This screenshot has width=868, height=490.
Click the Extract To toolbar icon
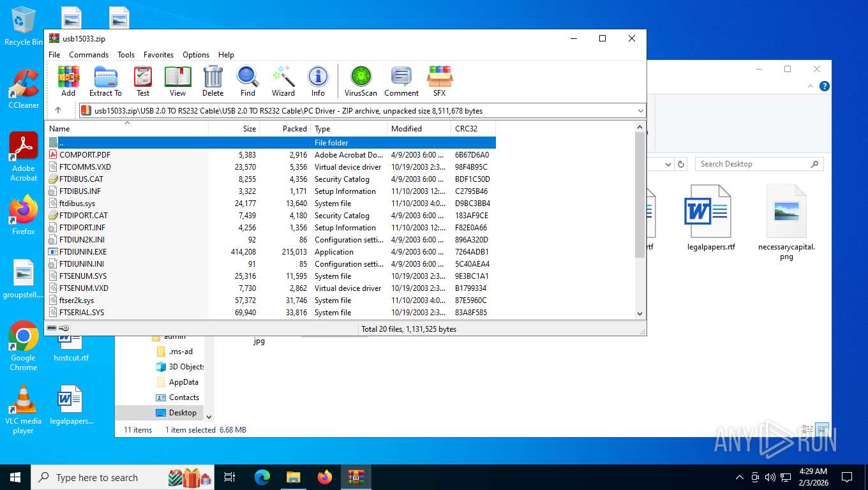tap(105, 81)
